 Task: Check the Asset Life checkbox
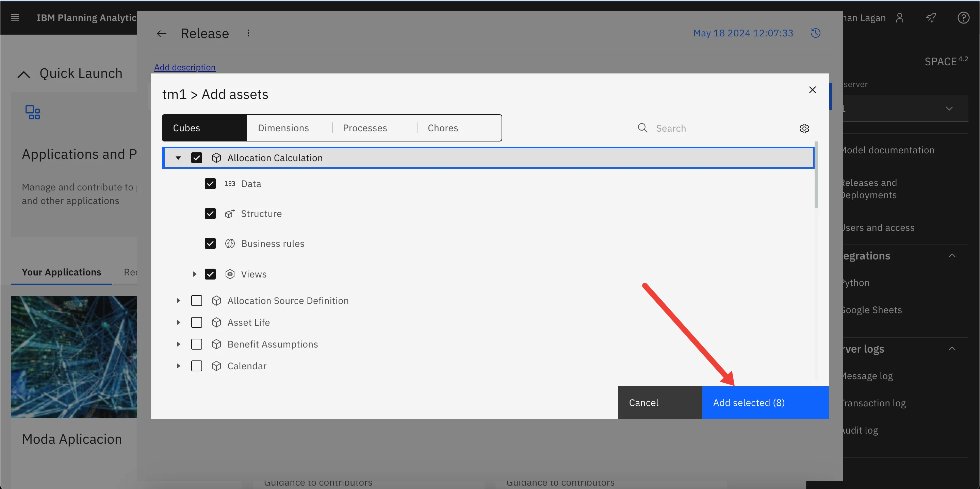(197, 322)
